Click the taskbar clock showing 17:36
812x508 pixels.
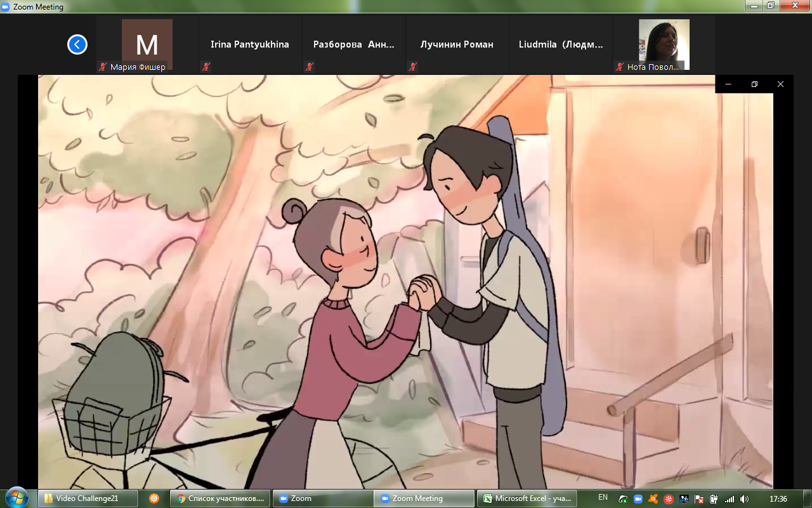point(778,498)
